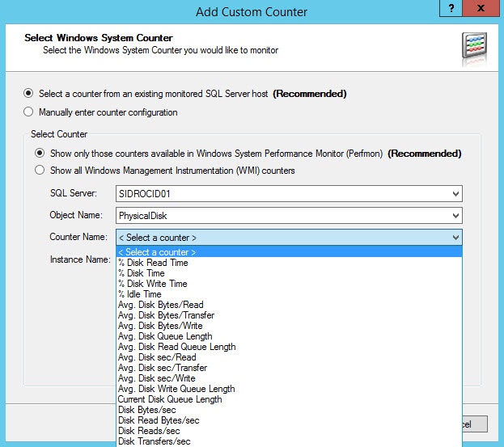
Task: Click the SIDROCID01 server field
Action: [x=289, y=194]
